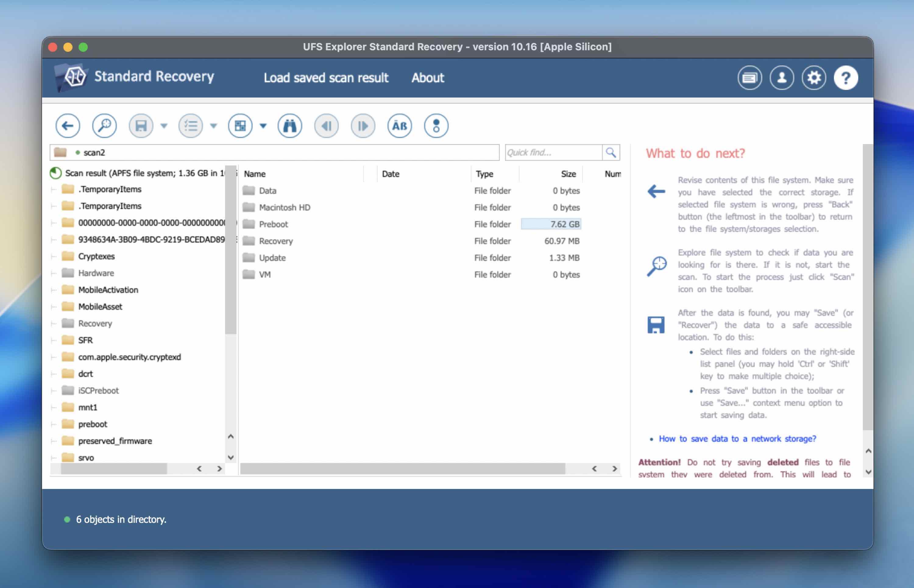Open the Help question mark icon
Screen dimensions: 914x588
coord(846,78)
